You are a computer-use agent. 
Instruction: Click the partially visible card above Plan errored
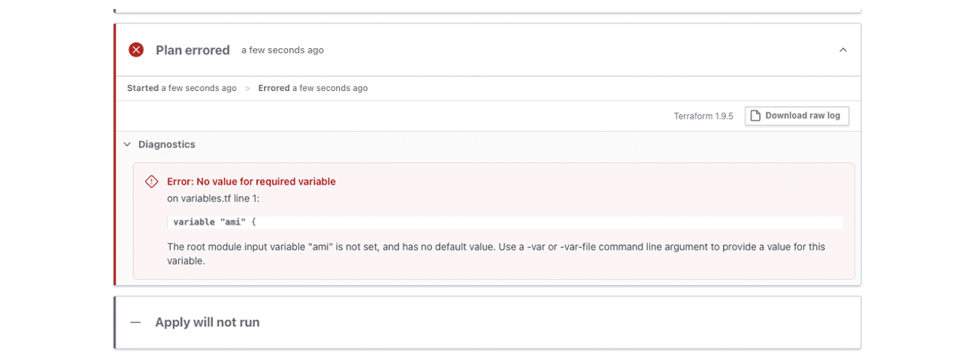[x=487, y=8]
